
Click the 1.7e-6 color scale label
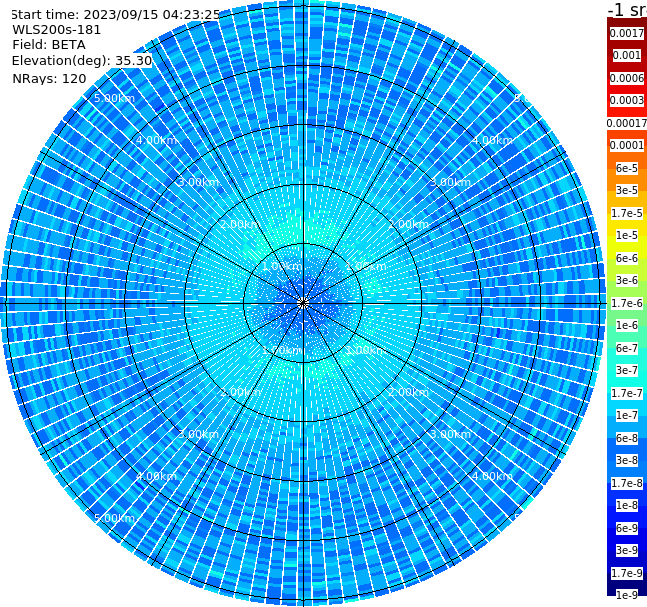(627, 303)
